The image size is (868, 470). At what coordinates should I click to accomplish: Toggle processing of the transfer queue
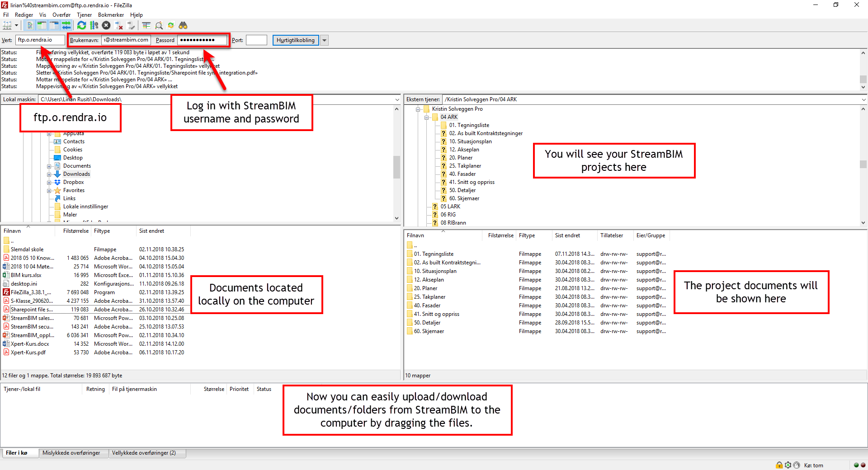pyautogui.click(x=94, y=25)
